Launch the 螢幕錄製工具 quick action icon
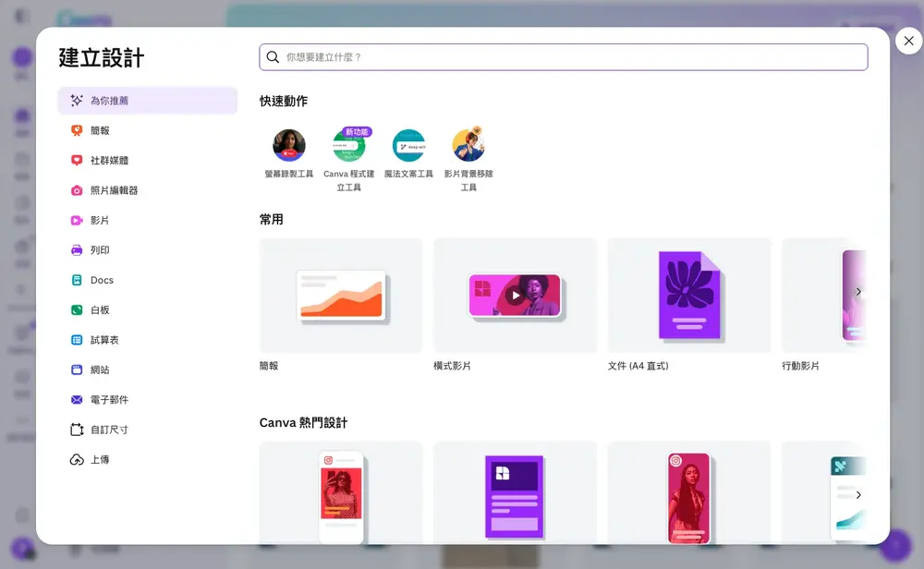This screenshot has height=569, width=924. point(288,145)
